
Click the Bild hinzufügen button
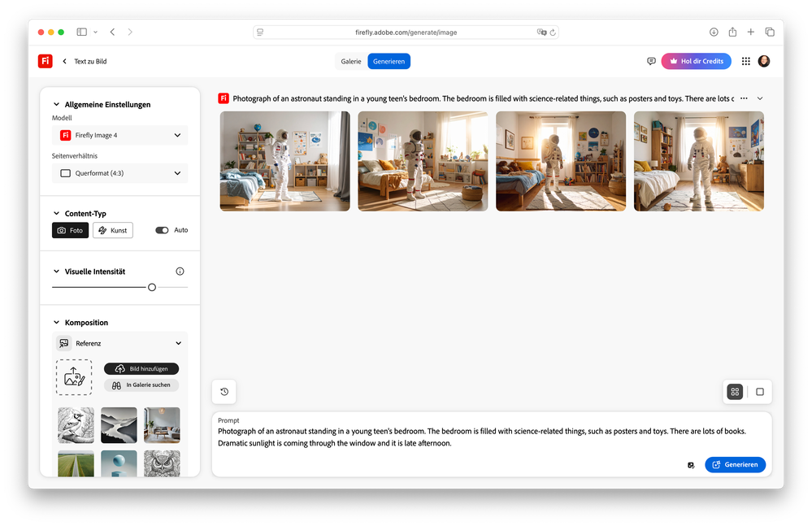tap(141, 368)
